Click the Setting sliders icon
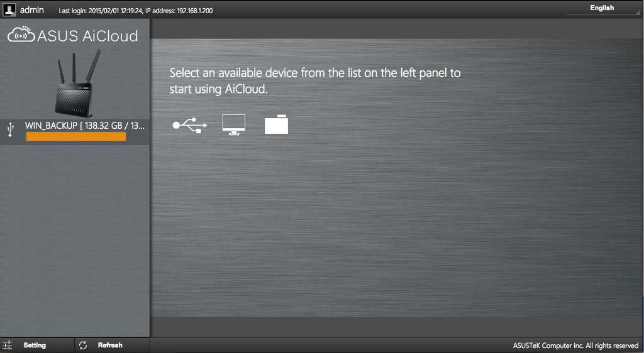The height and width of the screenshot is (353, 644). tap(8, 345)
